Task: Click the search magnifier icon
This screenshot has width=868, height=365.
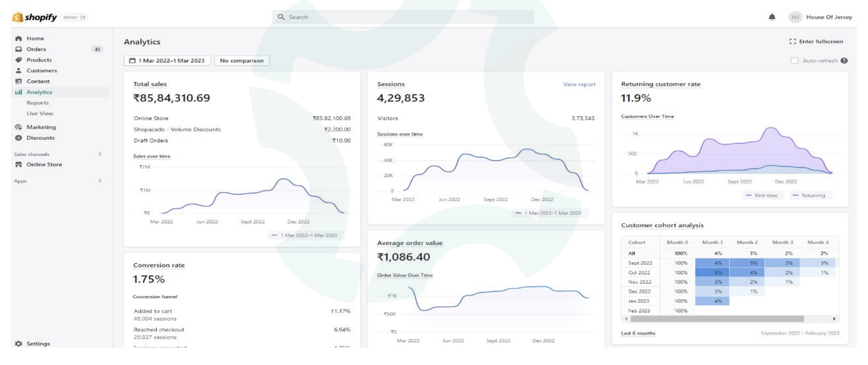Action: [281, 17]
